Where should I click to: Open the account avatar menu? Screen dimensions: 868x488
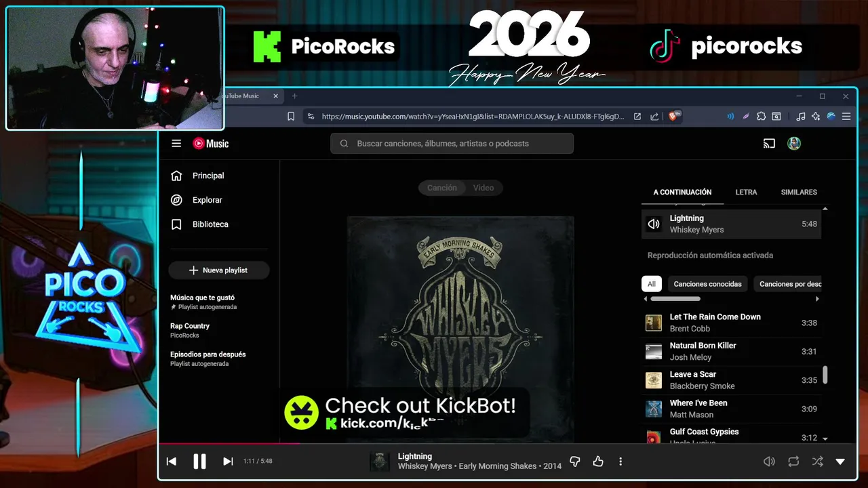(794, 143)
